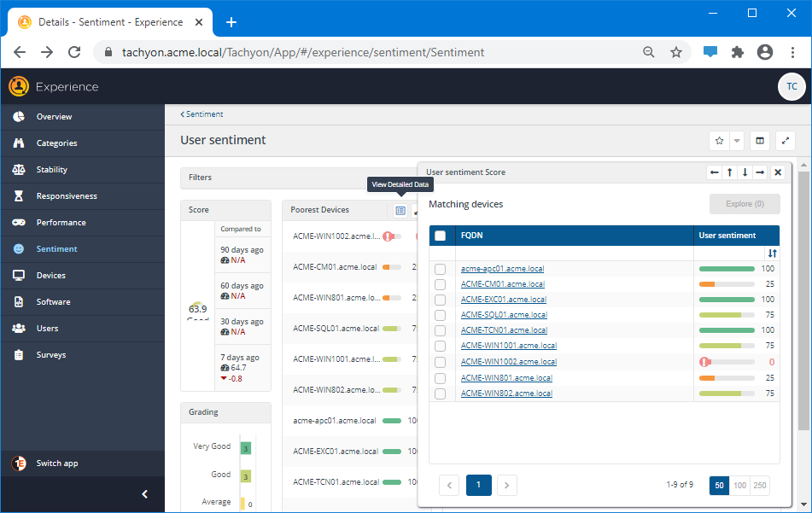
Task: Collapse the sidebar with left chevron
Action: tap(144, 494)
